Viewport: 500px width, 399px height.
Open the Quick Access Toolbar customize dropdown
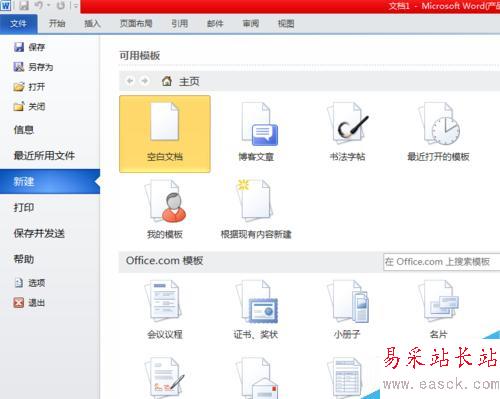(x=75, y=6)
